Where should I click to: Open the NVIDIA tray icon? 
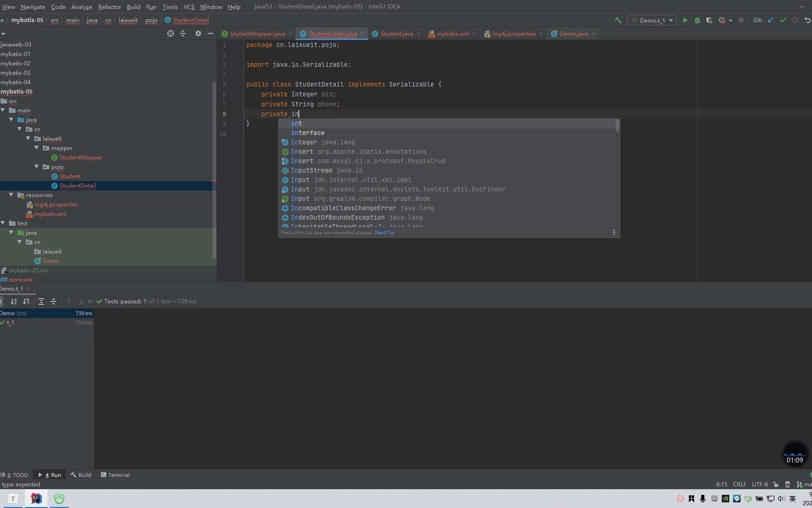point(726,499)
